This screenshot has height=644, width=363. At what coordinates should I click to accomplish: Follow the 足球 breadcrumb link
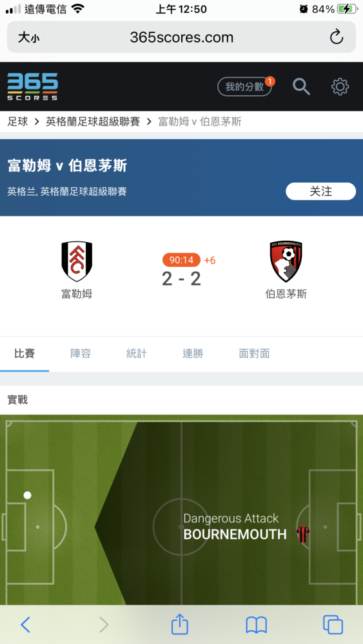(x=17, y=122)
